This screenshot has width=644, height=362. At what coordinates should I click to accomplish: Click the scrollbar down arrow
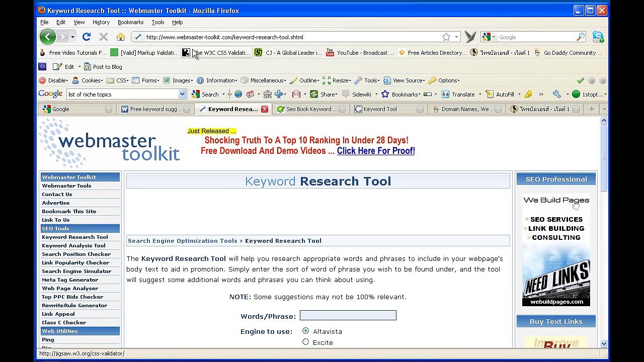[604, 343]
